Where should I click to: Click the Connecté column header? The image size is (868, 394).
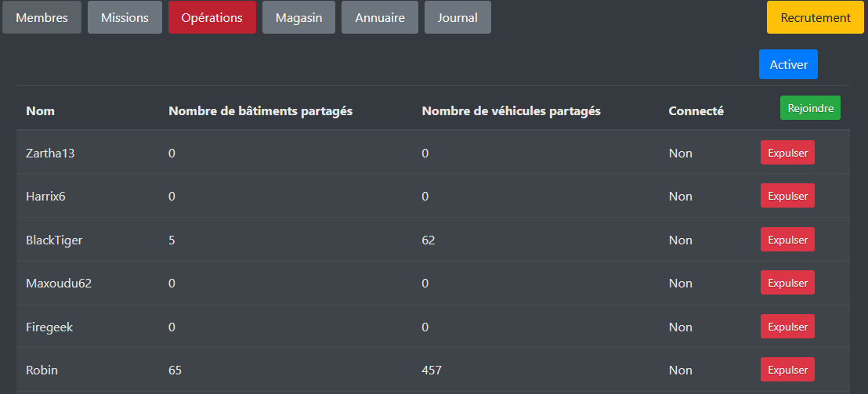pyautogui.click(x=696, y=111)
